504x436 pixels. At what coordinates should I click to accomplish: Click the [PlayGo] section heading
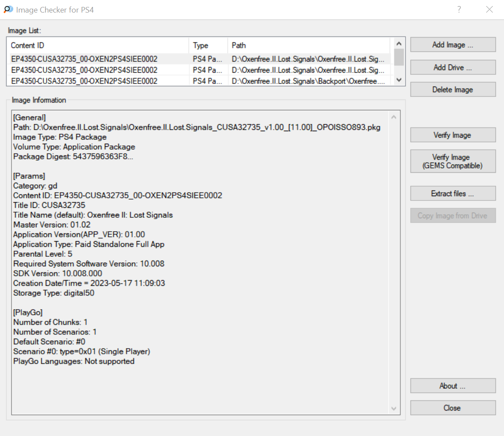coord(28,313)
